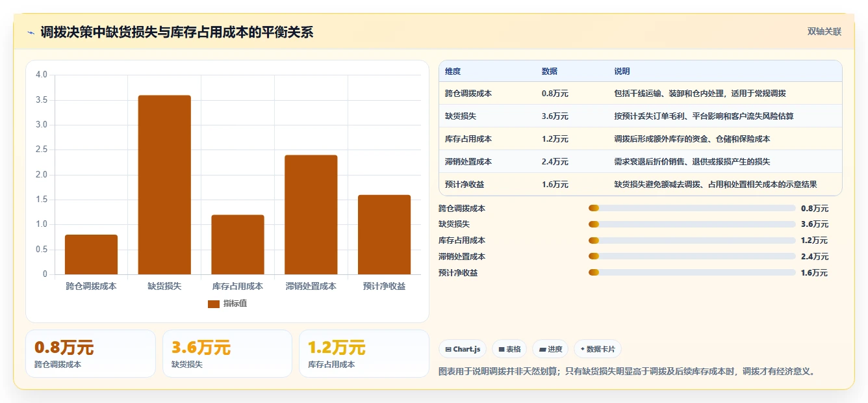Click the lightning icon beside the title
This screenshot has height=403, width=868.
tap(31, 32)
